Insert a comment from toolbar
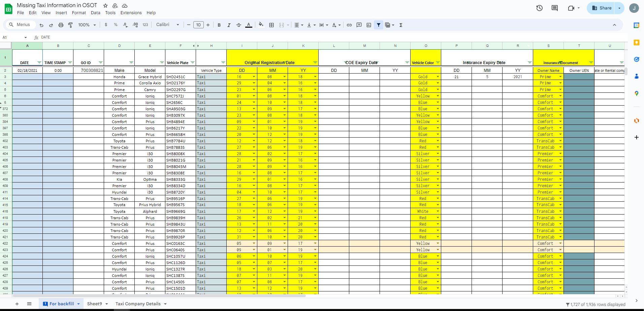The width and height of the screenshot is (644, 311). point(359,25)
